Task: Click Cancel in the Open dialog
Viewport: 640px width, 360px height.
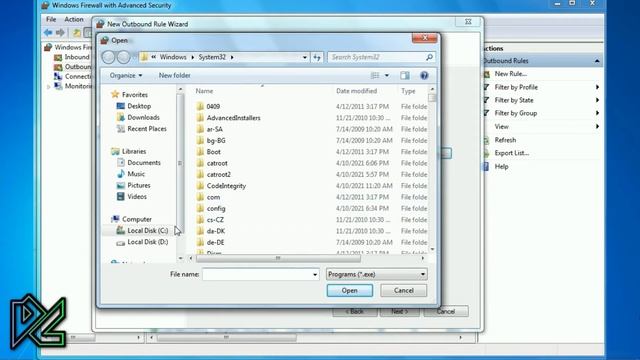Action: pos(404,291)
